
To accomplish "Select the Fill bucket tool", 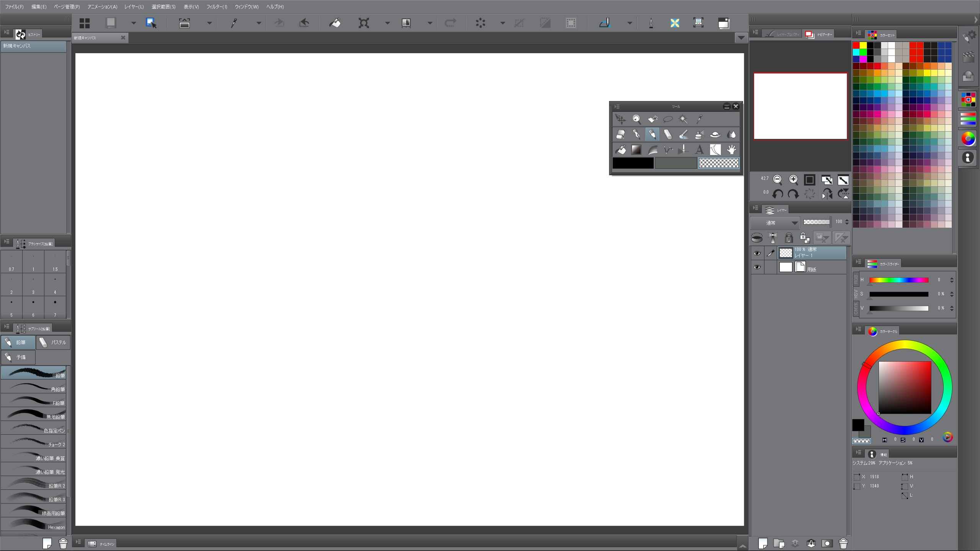I will [621, 150].
